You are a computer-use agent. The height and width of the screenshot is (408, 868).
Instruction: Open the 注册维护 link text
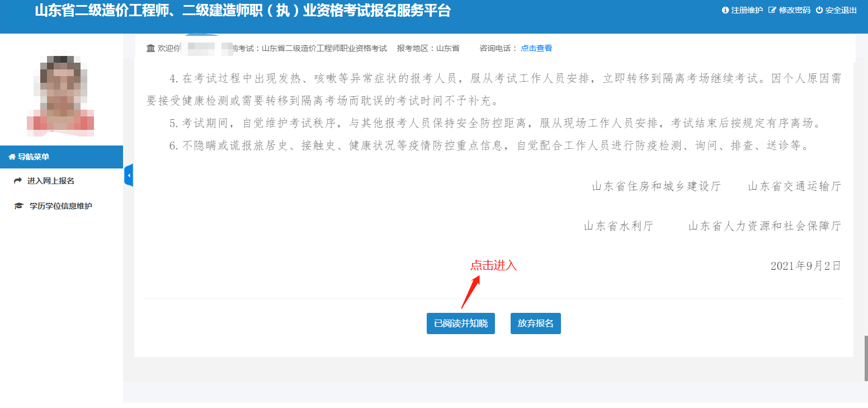click(x=747, y=10)
